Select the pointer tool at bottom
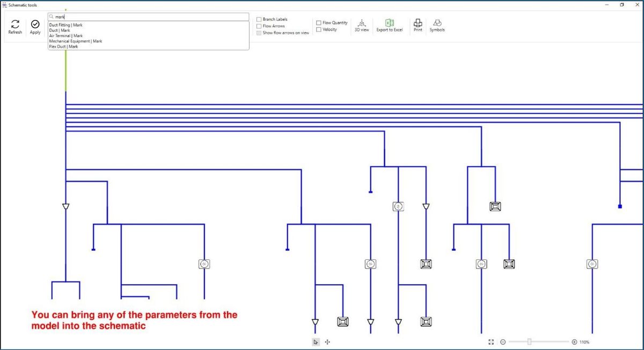644x350 pixels. tap(316, 342)
